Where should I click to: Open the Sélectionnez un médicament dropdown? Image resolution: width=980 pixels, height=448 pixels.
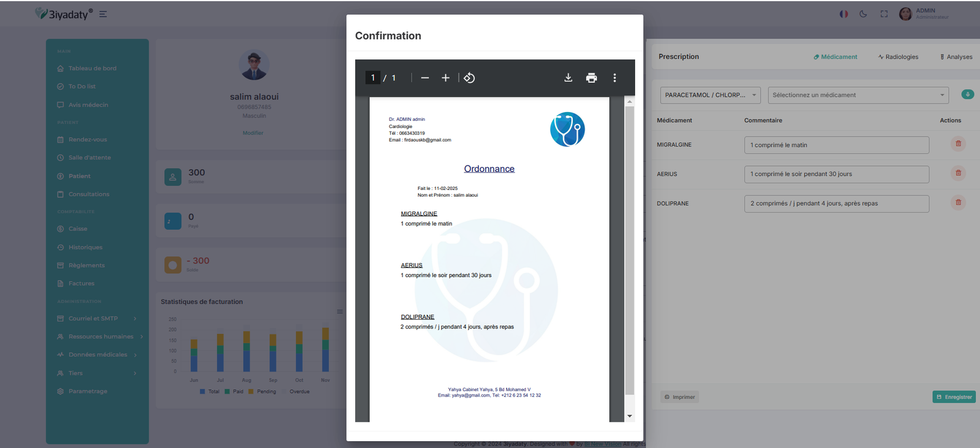click(858, 95)
